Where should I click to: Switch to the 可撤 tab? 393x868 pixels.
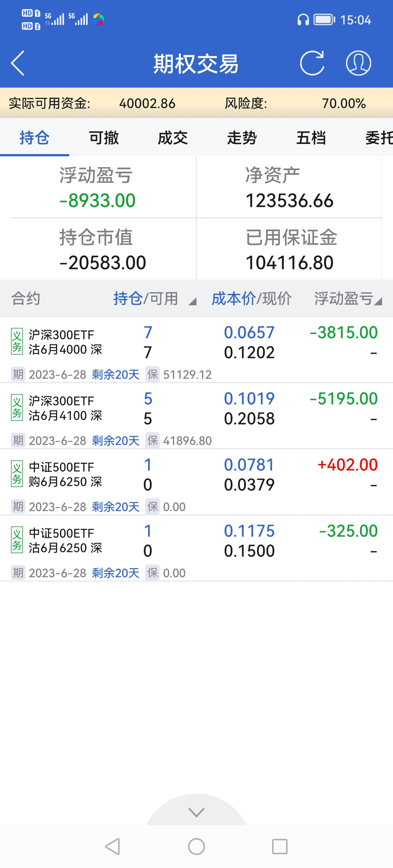pyautogui.click(x=104, y=138)
